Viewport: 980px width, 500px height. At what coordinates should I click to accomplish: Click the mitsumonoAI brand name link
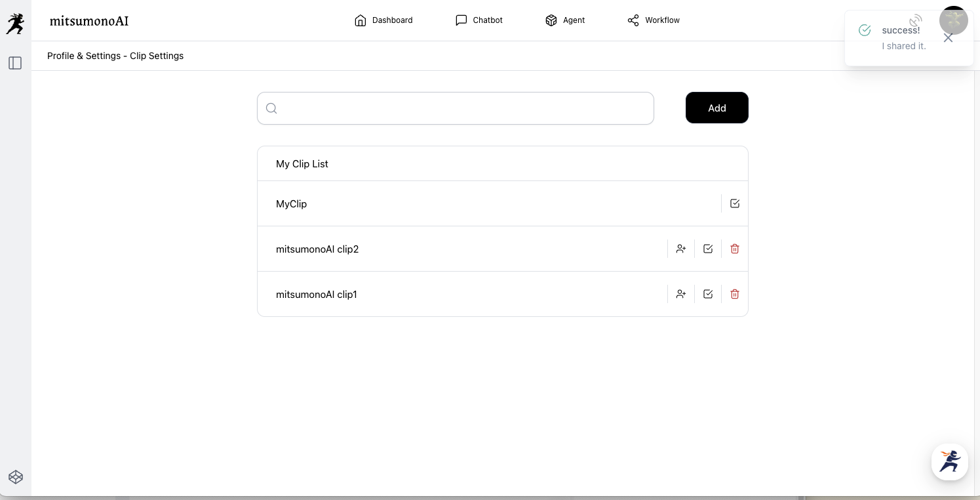click(x=89, y=21)
